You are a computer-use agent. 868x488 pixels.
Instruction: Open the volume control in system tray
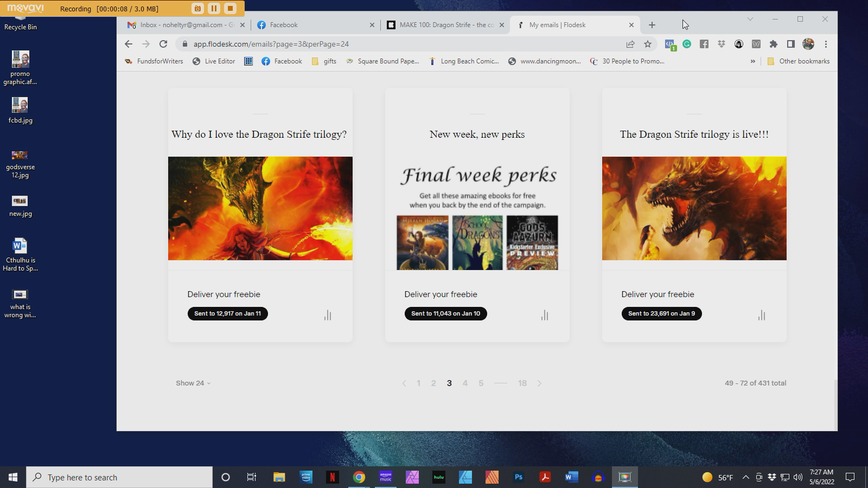798,477
